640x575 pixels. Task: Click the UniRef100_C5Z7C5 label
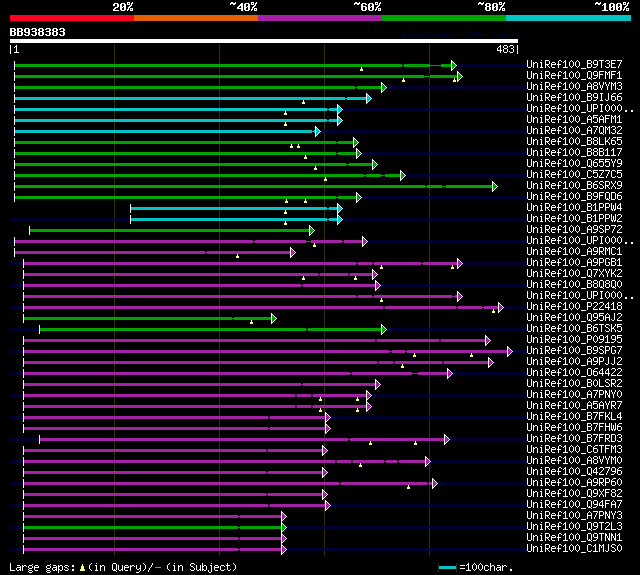pyautogui.click(x=574, y=175)
